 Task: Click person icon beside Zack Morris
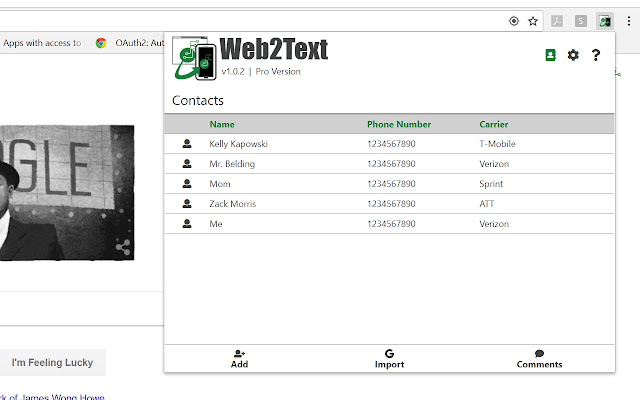click(x=187, y=203)
